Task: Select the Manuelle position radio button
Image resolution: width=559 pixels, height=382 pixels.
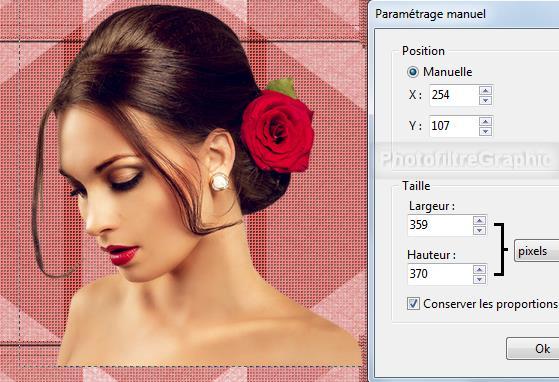Action: click(x=413, y=72)
